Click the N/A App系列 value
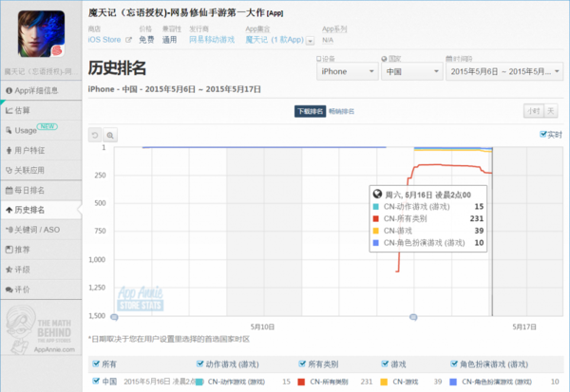The width and height of the screenshot is (570, 392). click(x=328, y=40)
